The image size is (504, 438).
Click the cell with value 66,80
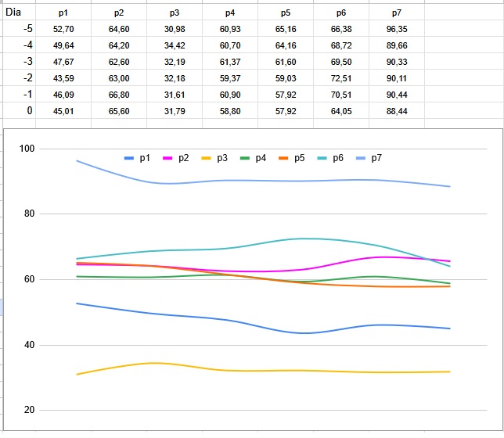pyautogui.click(x=119, y=95)
